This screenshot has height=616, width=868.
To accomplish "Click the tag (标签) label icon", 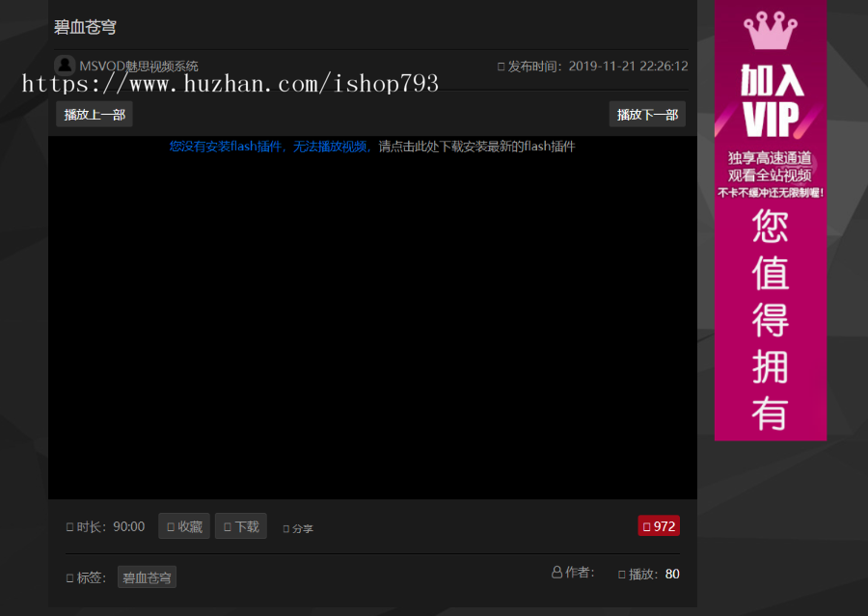I will click(69, 578).
